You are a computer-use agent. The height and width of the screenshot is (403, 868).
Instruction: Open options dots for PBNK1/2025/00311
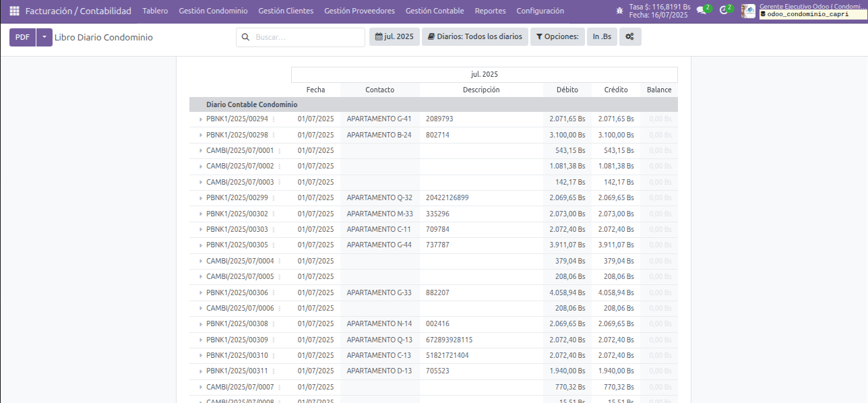tap(274, 371)
